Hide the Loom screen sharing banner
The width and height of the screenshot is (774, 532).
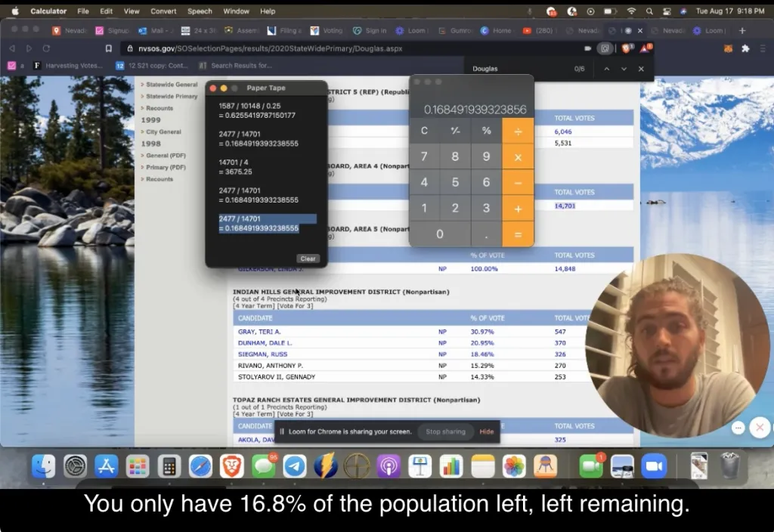coord(487,431)
